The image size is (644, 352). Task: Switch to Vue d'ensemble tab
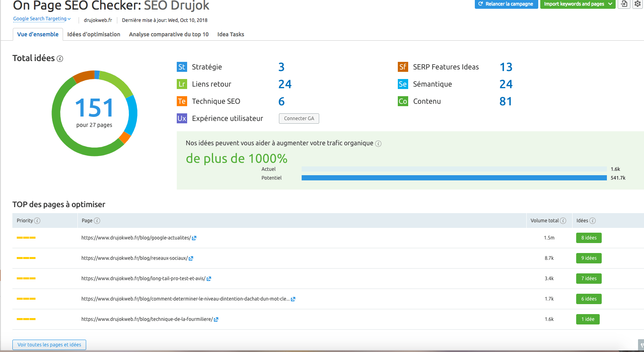[38, 34]
